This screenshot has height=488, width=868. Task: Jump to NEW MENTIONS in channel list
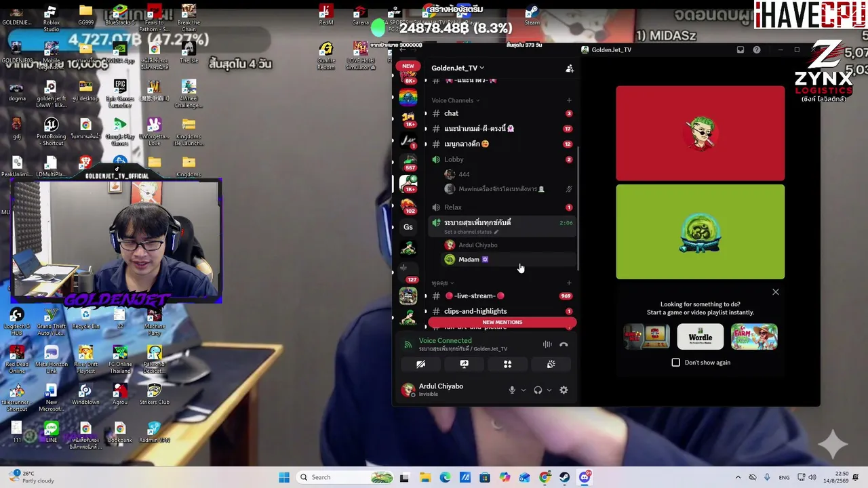click(502, 323)
